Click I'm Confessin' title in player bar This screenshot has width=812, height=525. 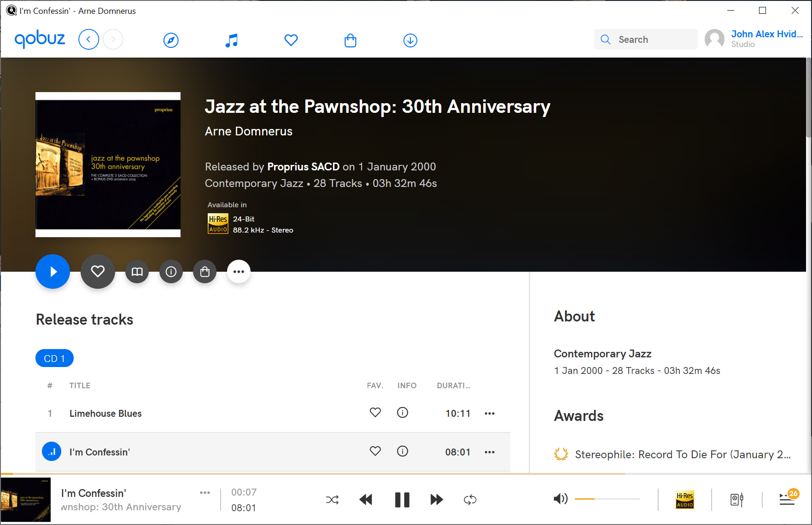coord(94,493)
